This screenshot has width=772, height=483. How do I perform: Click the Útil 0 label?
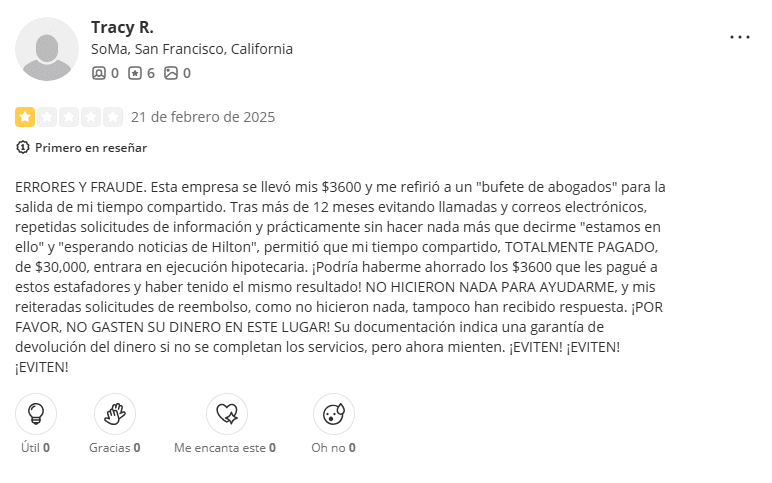36,448
